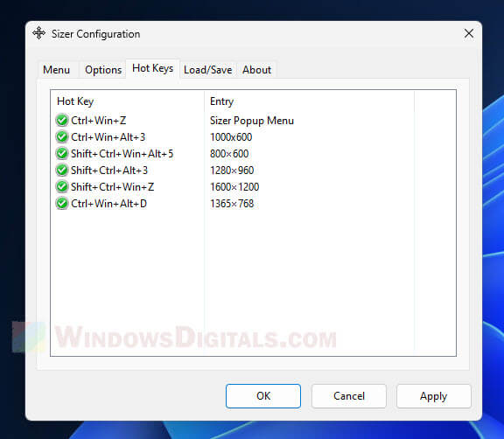Click green check icon beside Ctrl+Win+Alt+D
Viewport: 504px width, 439px height.
[62, 204]
